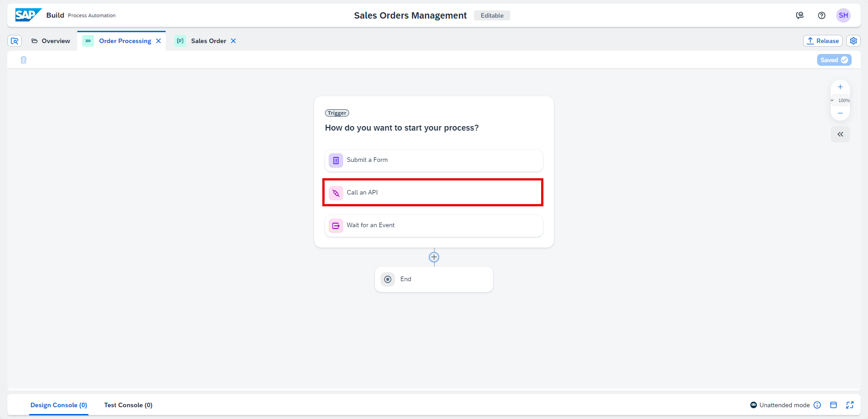
Task: Close the Order Processing tab
Action: [x=158, y=41]
